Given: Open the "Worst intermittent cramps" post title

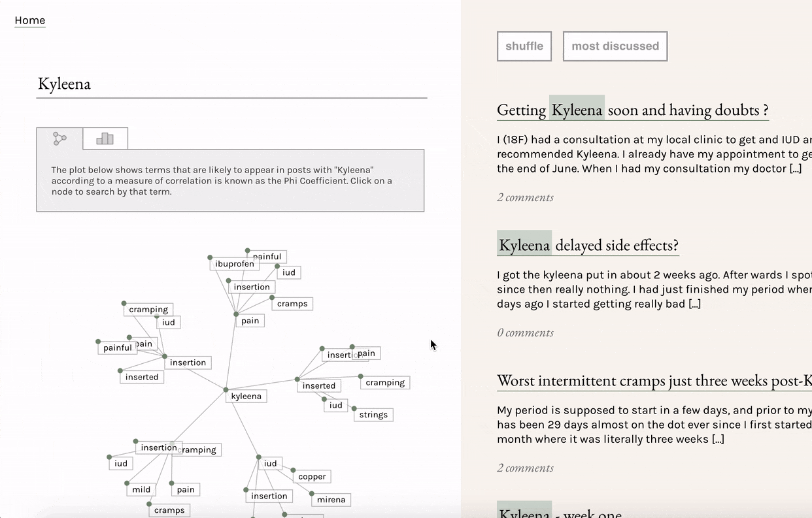Looking at the screenshot, I should [654, 381].
